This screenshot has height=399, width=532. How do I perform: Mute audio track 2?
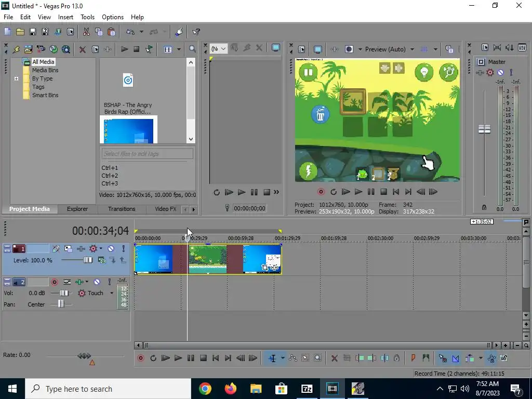click(x=97, y=282)
